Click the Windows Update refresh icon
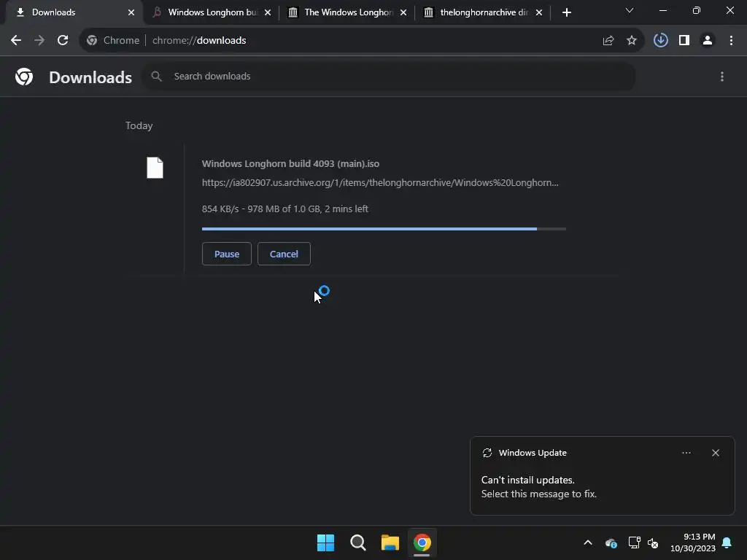 click(487, 453)
